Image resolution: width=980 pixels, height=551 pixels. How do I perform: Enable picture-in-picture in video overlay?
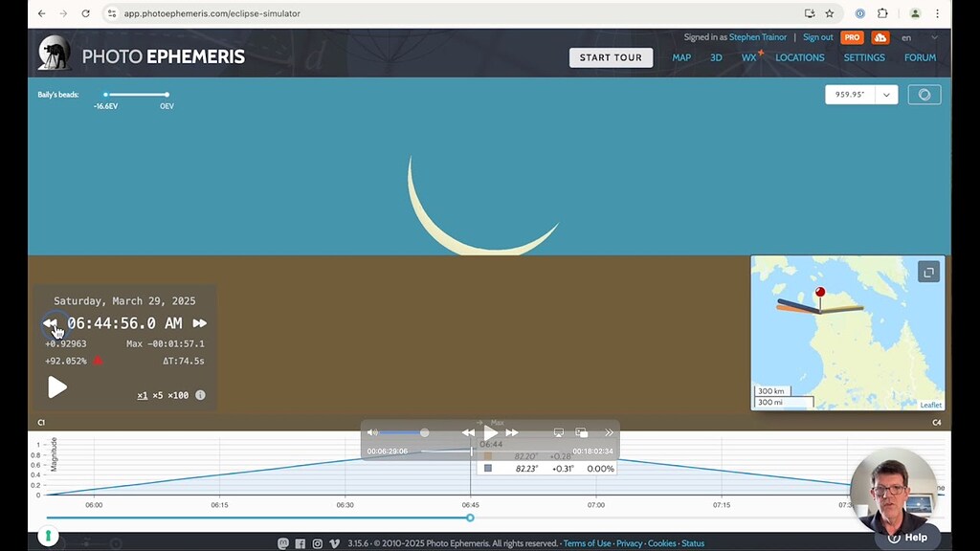click(x=581, y=432)
